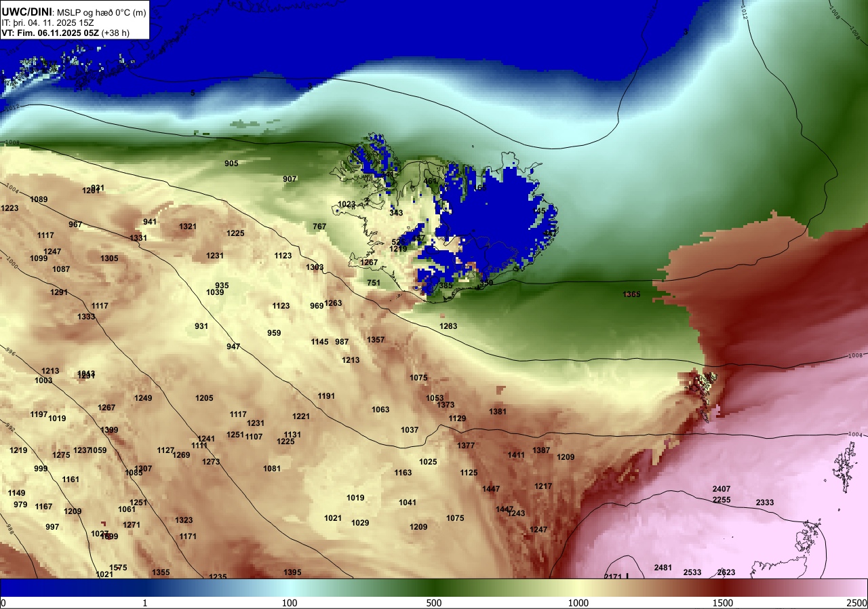
Task: Click the freezing-level value 1053
Action: (435, 398)
